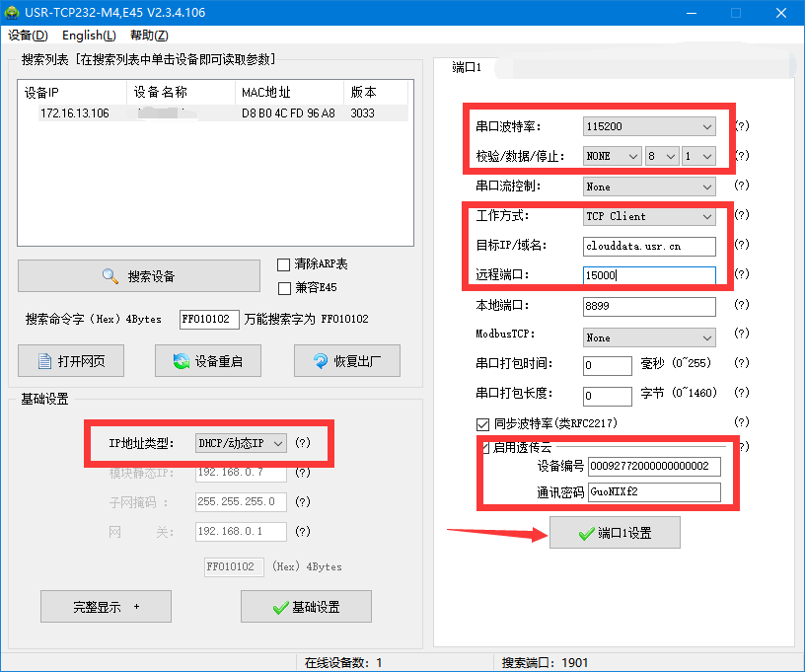This screenshot has width=805, height=672.
Task: Click the green checkmark on port 1 settings
Action: pos(585,533)
